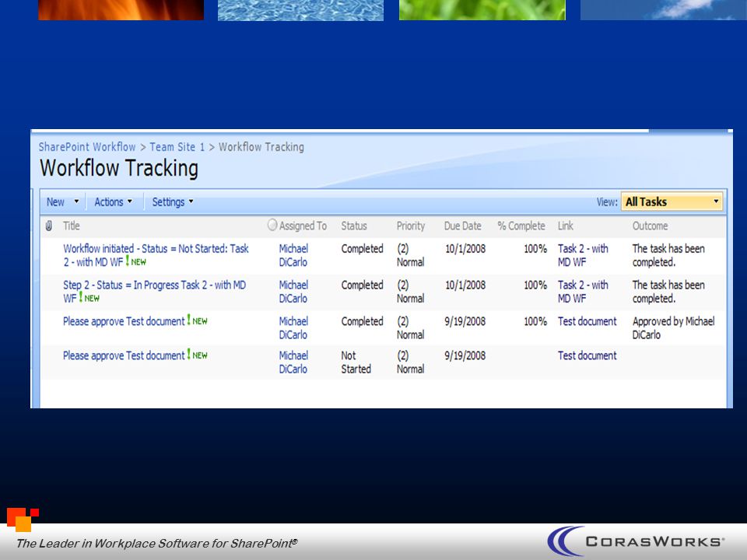Click the Workflow Tracking page title
This screenshot has width=747, height=560.
(x=119, y=168)
